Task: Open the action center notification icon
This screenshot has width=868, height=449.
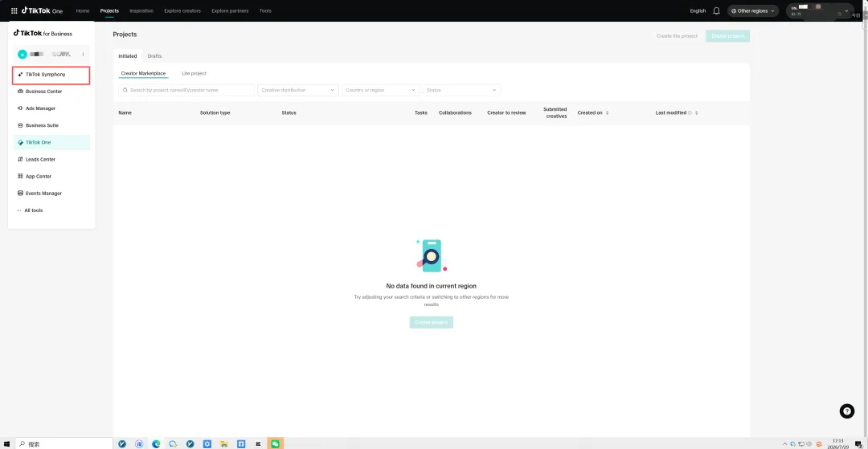Action: pyautogui.click(x=858, y=443)
